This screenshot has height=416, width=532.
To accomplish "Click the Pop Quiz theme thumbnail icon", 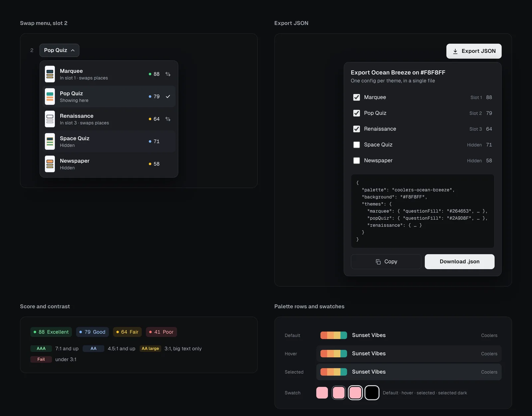I will pyautogui.click(x=50, y=97).
